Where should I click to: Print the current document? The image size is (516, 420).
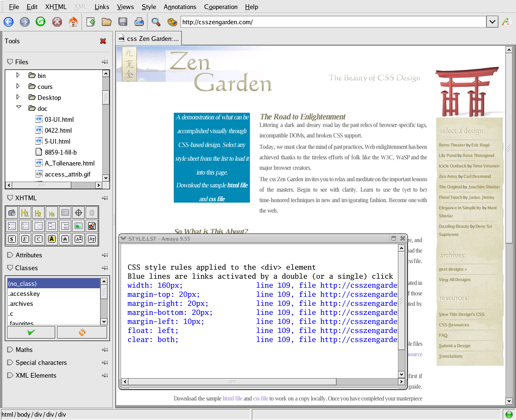pos(139,22)
